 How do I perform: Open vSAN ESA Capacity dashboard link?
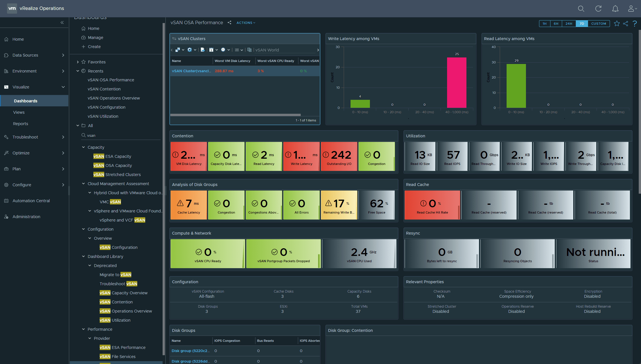point(112,156)
